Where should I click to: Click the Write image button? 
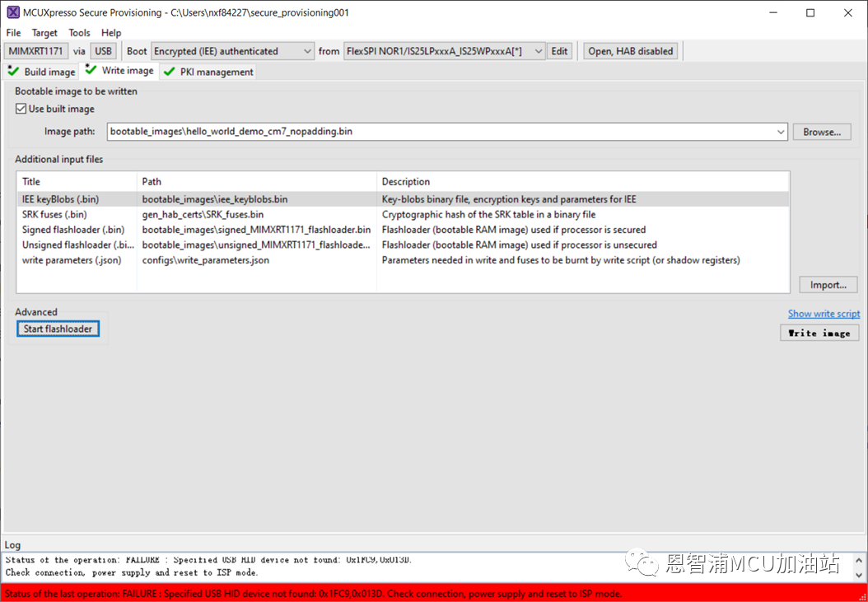tap(819, 333)
